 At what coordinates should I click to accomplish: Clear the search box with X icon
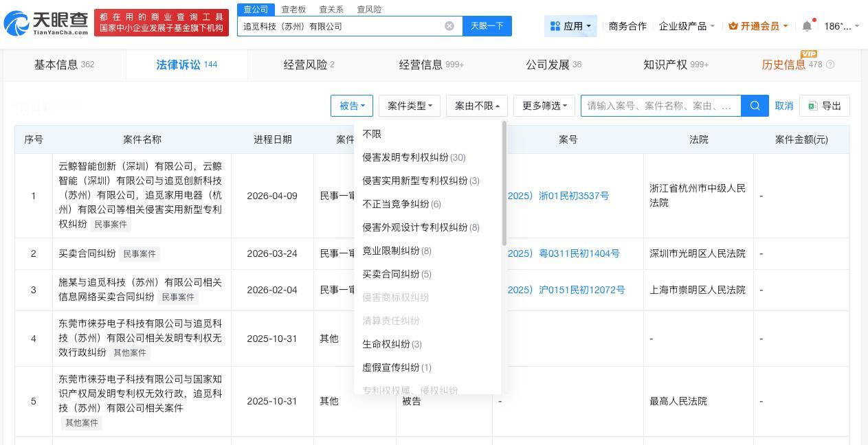pos(449,26)
